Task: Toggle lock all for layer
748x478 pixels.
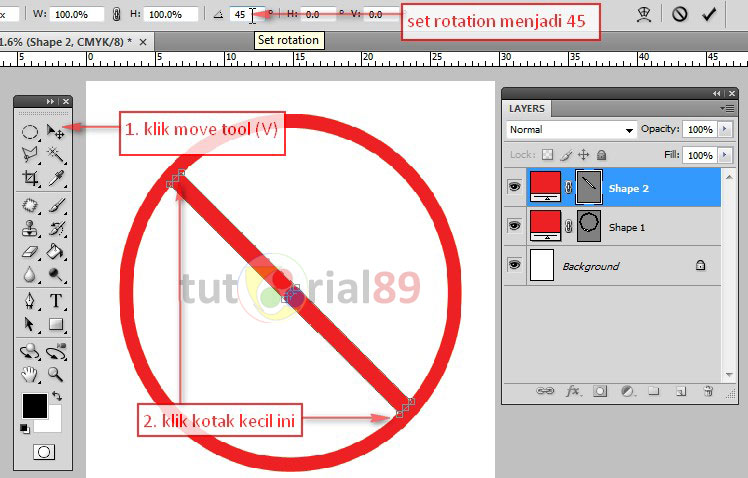Action: click(x=602, y=155)
